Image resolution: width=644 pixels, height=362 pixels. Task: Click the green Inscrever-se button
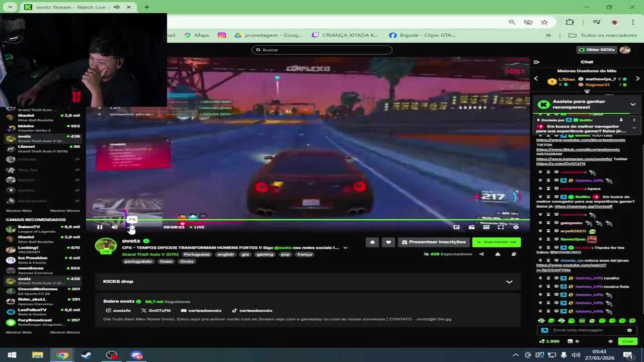tap(497, 242)
